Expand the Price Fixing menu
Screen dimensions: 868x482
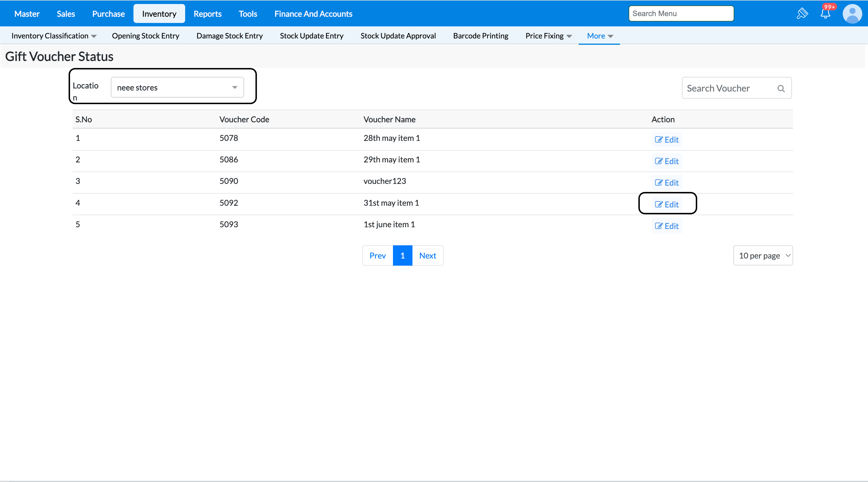pos(548,36)
